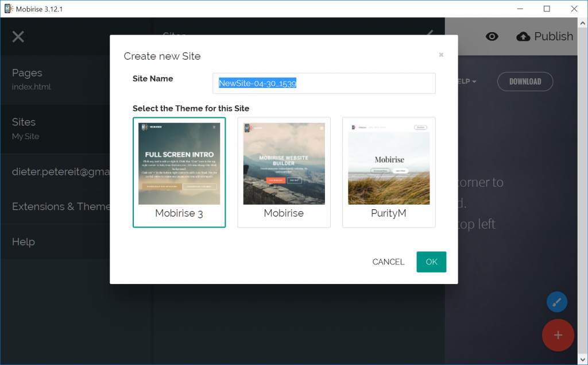The height and width of the screenshot is (365, 588).
Task: Click the Publish label
Action: coord(554,36)
